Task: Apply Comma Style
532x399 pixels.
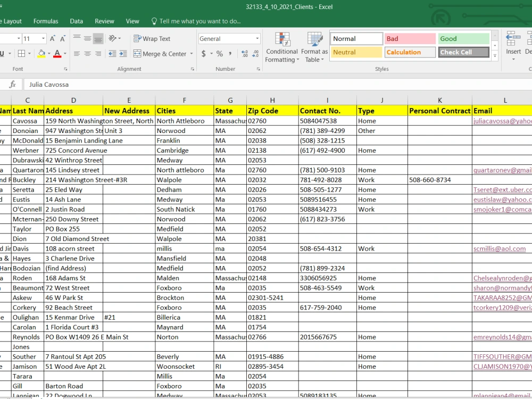Action: pos(230,54)
